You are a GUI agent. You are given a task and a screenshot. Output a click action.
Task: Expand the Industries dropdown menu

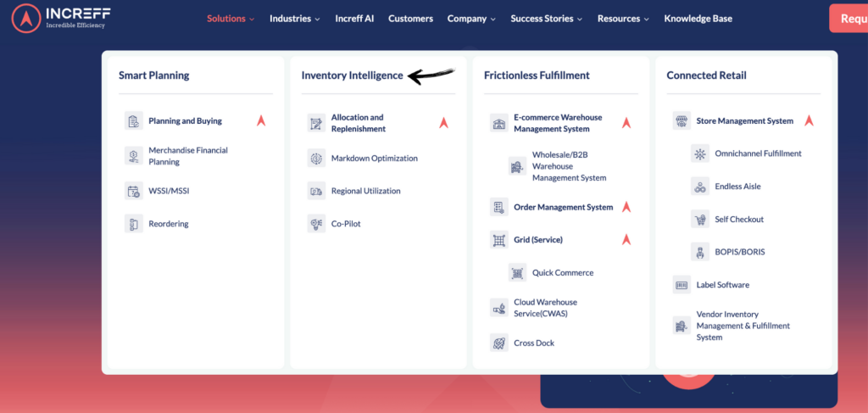click(294, 19)
